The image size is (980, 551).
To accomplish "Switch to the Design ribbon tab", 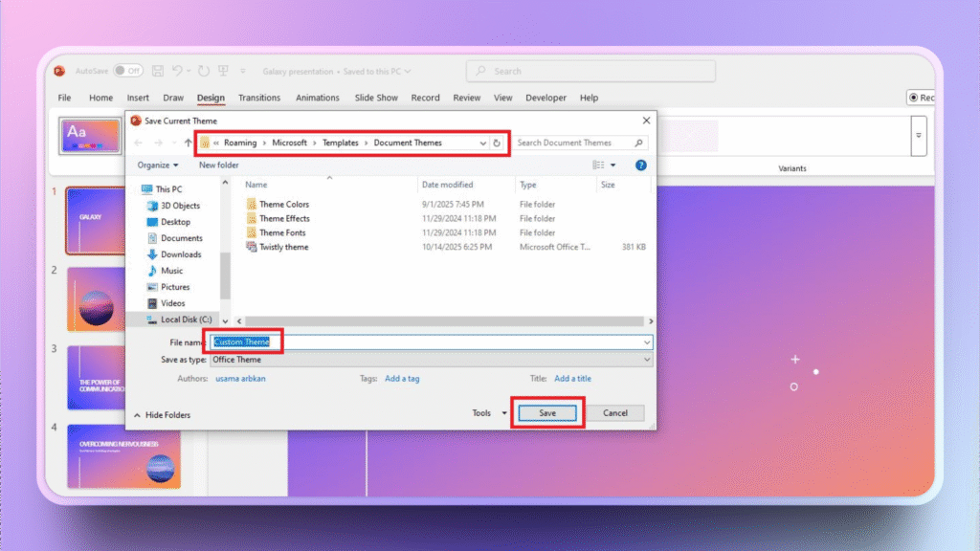I will coord(211,97).
